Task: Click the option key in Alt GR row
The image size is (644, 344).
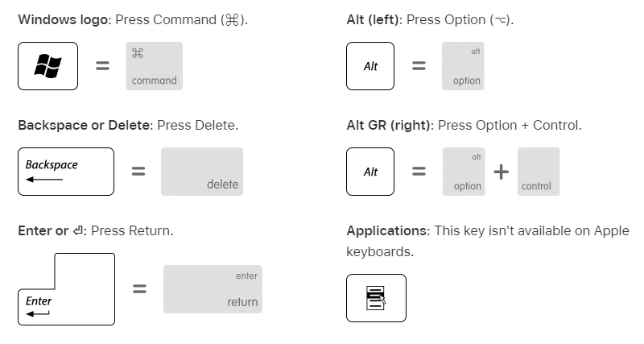Action: (x=464, y=172)
